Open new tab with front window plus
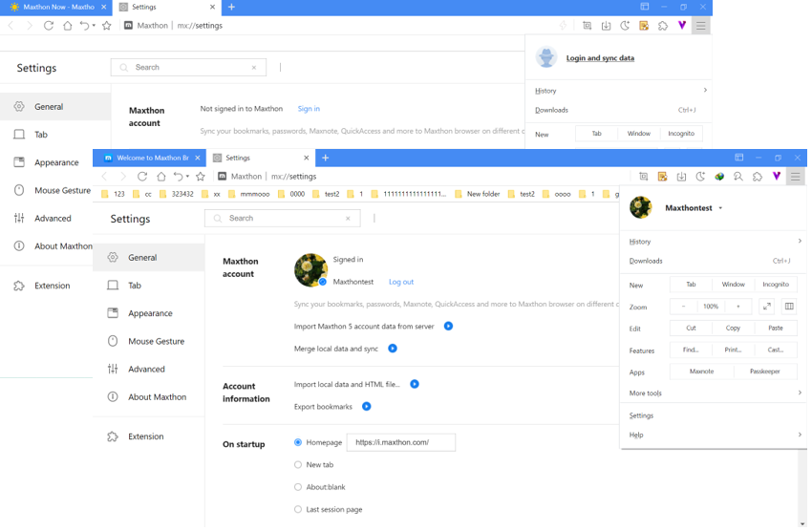This screenshot has height=531, width=812. pyautogui.click(x=325, y=158)
